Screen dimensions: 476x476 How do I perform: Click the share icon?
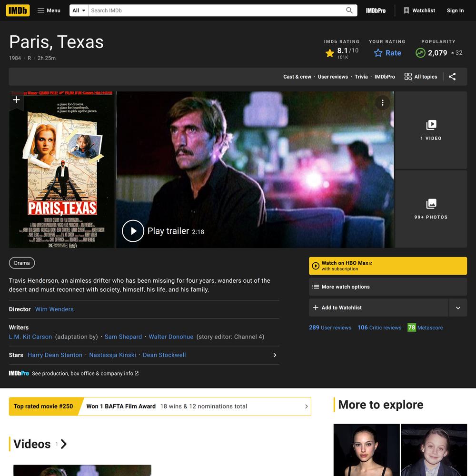[452, 77]
